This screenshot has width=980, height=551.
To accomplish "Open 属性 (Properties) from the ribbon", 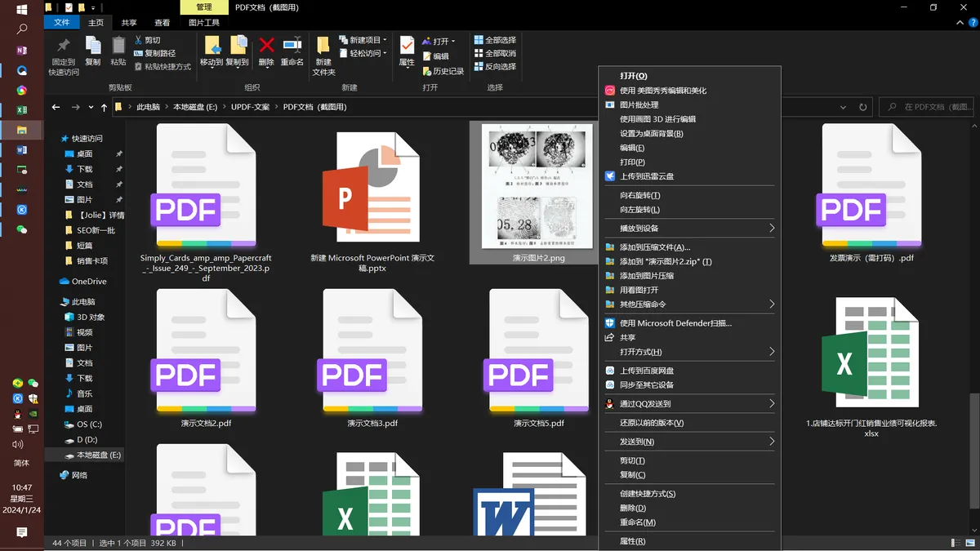I will pyautogui.click(x=407, y=51).
